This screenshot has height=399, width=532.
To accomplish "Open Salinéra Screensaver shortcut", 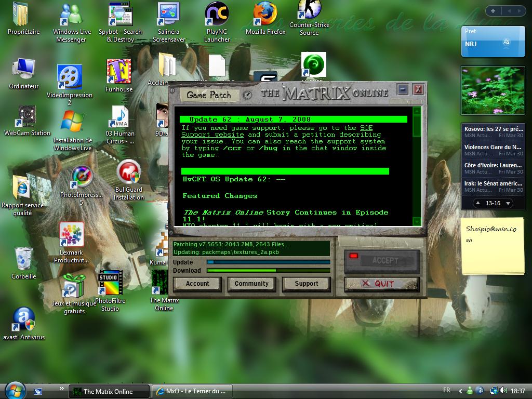I will click(x=169, y=22).
